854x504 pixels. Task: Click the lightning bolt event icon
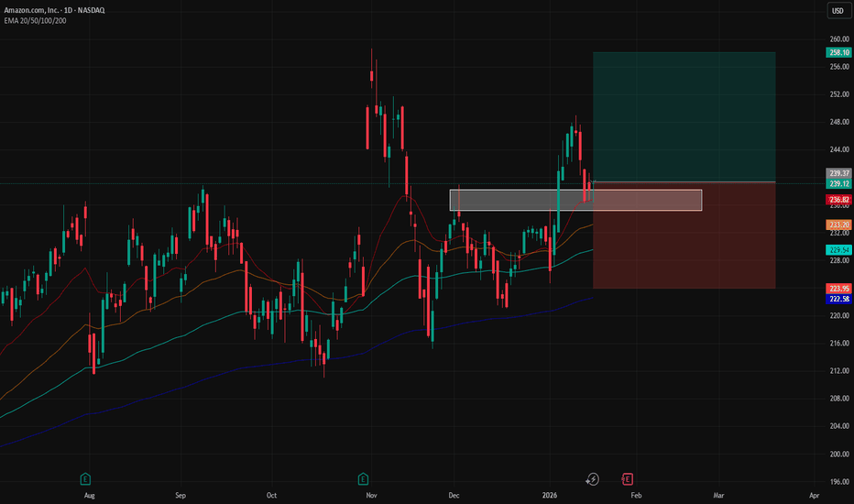tap(593, 478)
